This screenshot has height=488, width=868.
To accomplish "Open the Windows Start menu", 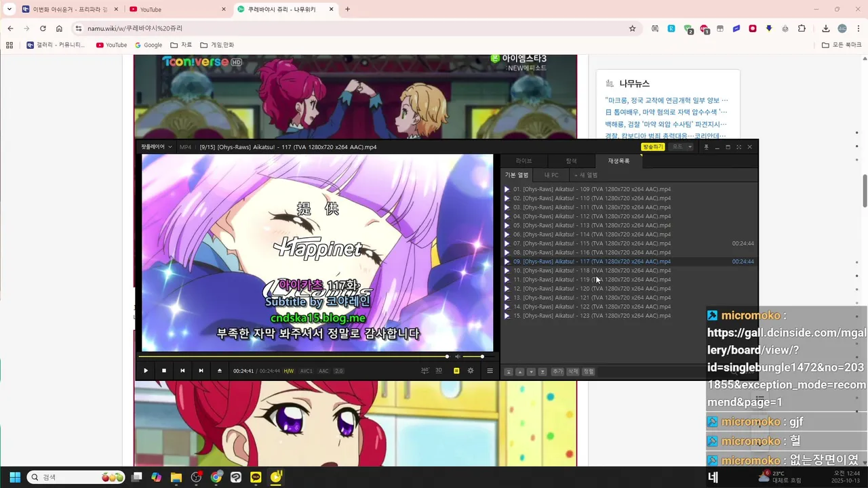I will [15, 477].
